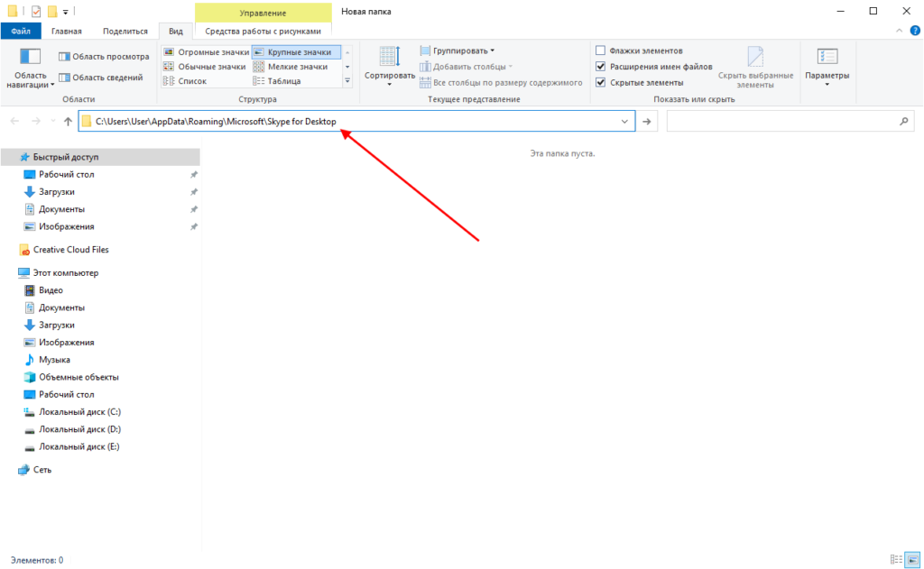924x569 pixels.
Task: Open Customize Quick Access Toolbar dropdown arrow
Action: [x=65, y=12]
